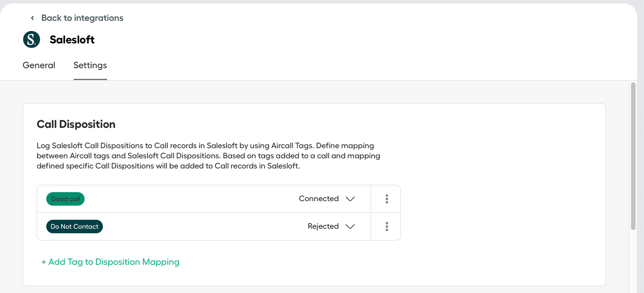The width and height of the screenshot is (644, 293).
Task: Click the green Good call tag
Action: pos(65,199)
